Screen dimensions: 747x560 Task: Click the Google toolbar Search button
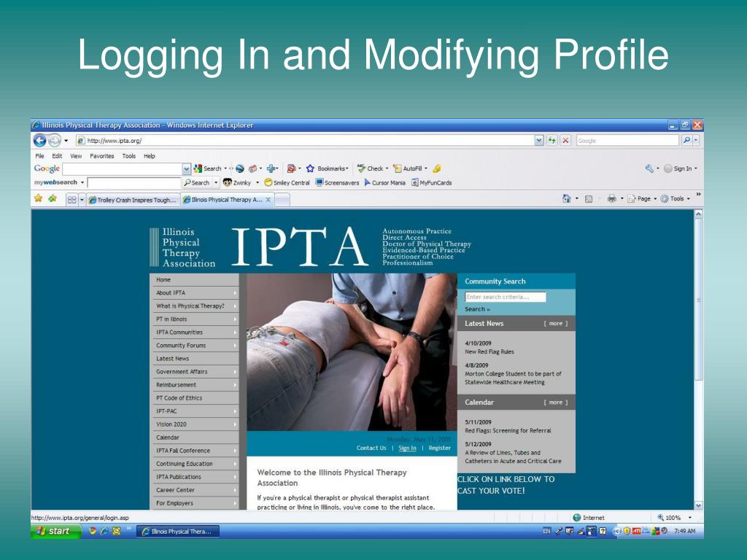[x=208, y=168]
